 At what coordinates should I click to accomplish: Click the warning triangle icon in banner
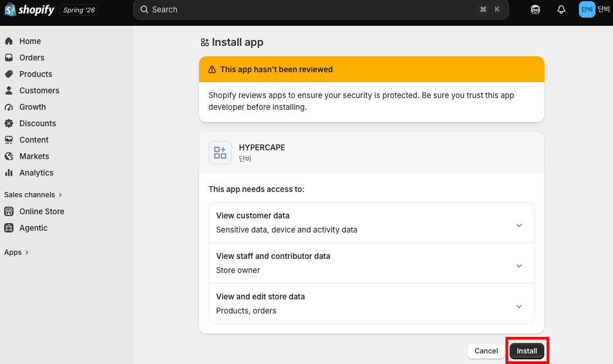click(212, 69)
